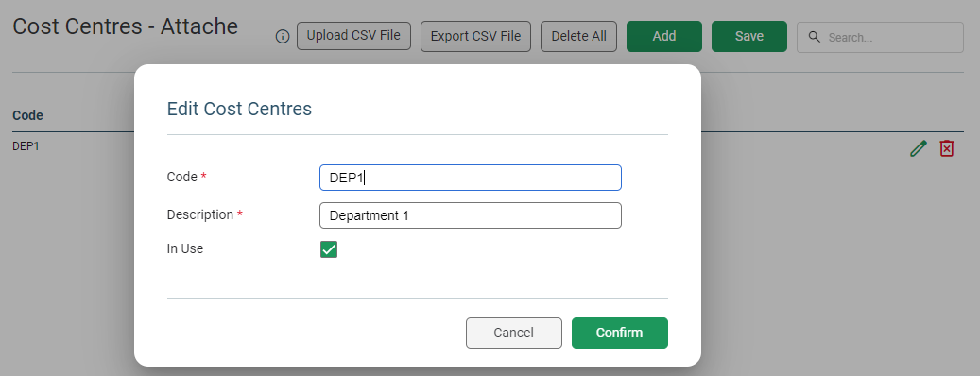The width and height of the screenshot is (980, 376).
Task: Cancel the Edit Cost Centres dialog
Action: tap(514, 333)
